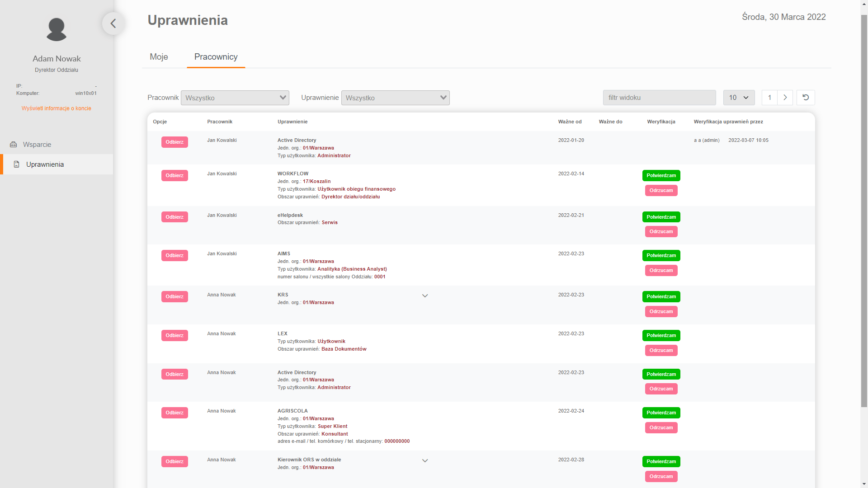Click the reset/refresh icon next to pagination
Image resolution: width=868 pixels, height=488 pixels.
tap(806, 97)
